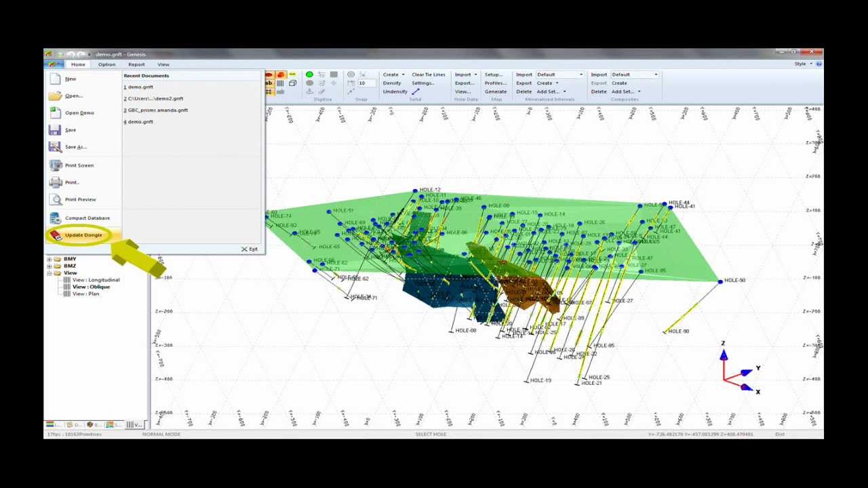Click NORMAL MODE in status bar
This screenshot has width=868, height=488.
161,434
